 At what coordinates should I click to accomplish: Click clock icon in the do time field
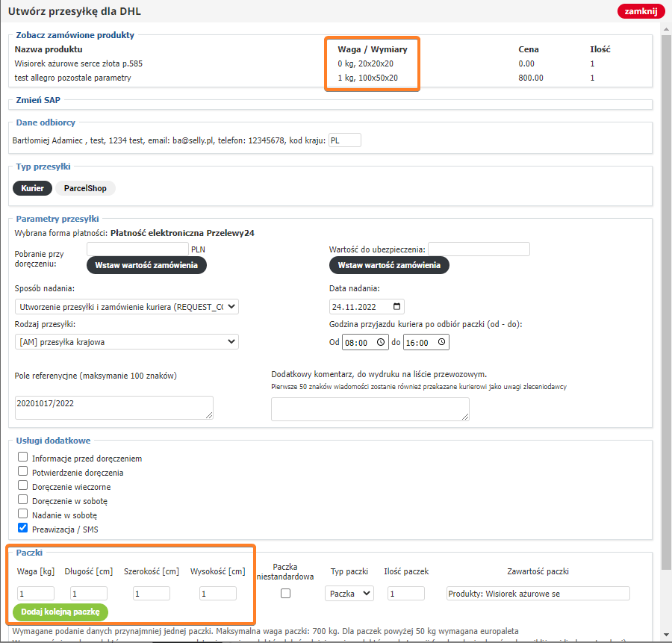[x=441, y=342]
